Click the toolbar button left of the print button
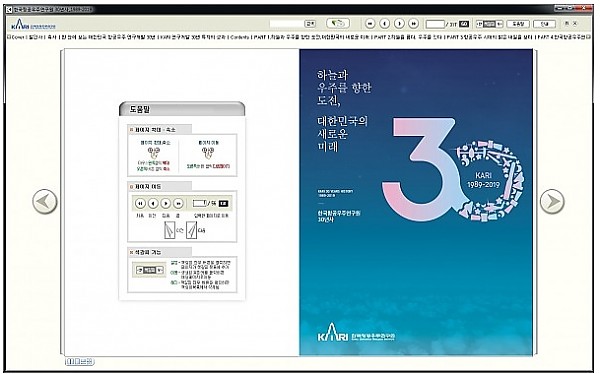Image resolution: width=600 pixels, height=374 pixels. (x=518, y=24)
